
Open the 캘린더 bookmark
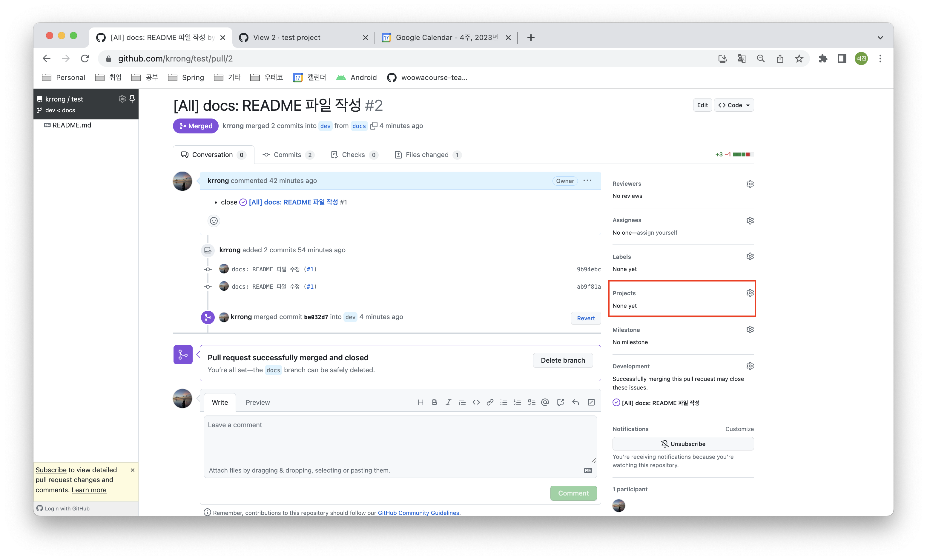[x=310, y=78]
